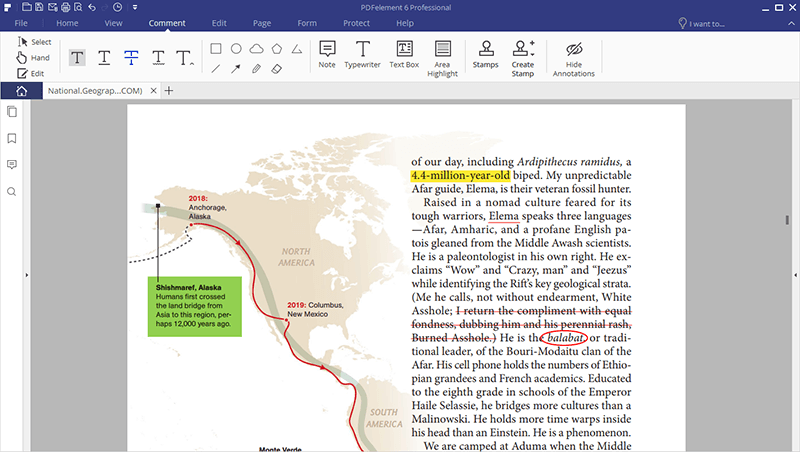Switch to the Page tab
Screen dimensions: 800x452
coord(262,23)
